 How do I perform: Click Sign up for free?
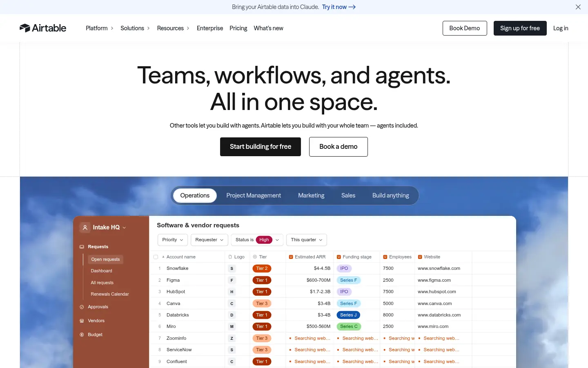(520, 28)
